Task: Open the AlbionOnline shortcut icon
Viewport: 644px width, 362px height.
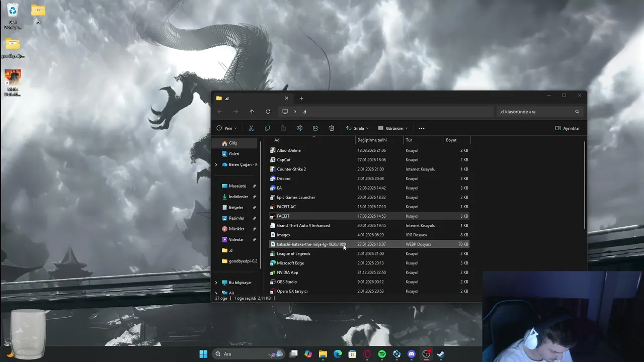Action: (273, 150)
